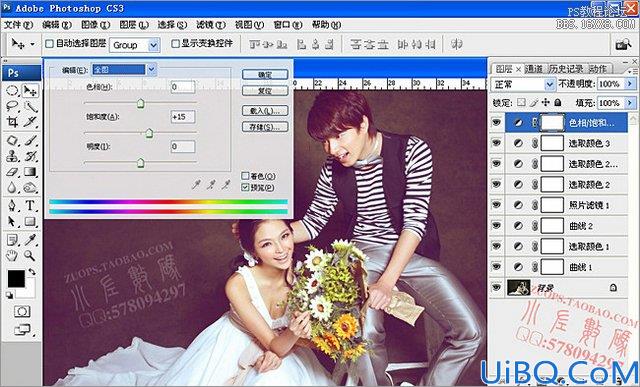Select the Hand tool

[x=12, y=256]
